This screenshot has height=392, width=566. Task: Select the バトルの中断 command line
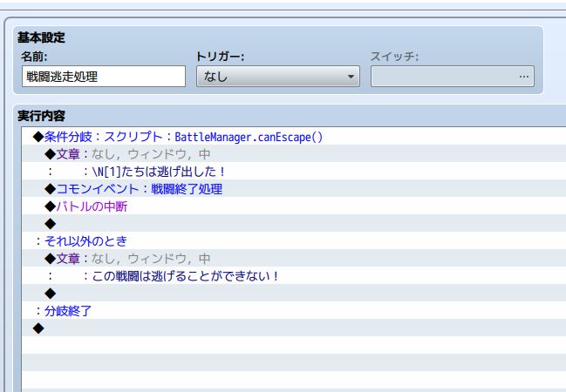(x=294, y=206)
